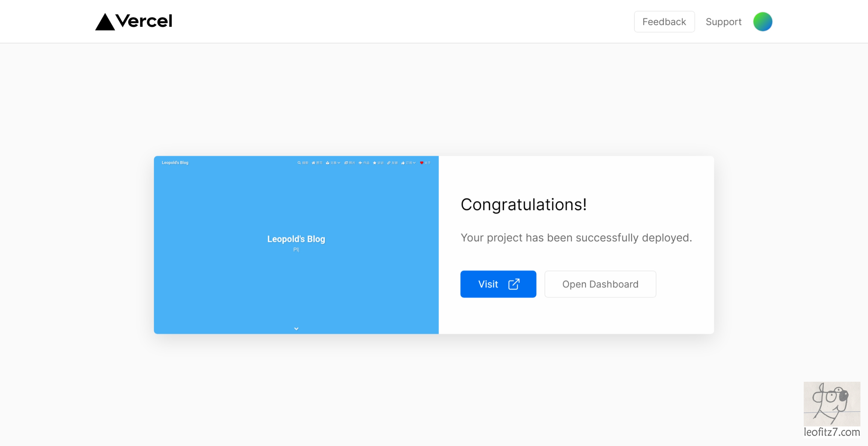Click the chain link icon in preview
This screenshot has height=446, width=868.
tap(389, 163)
